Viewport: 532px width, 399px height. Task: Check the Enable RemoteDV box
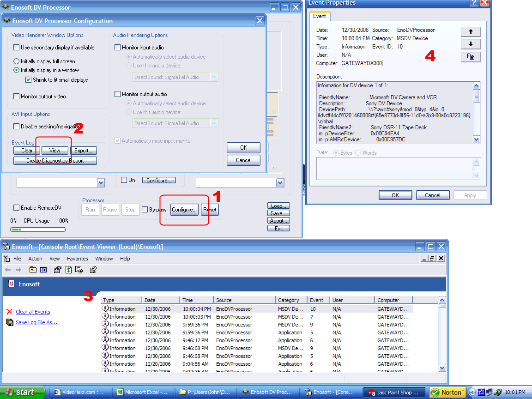(16, 208)
